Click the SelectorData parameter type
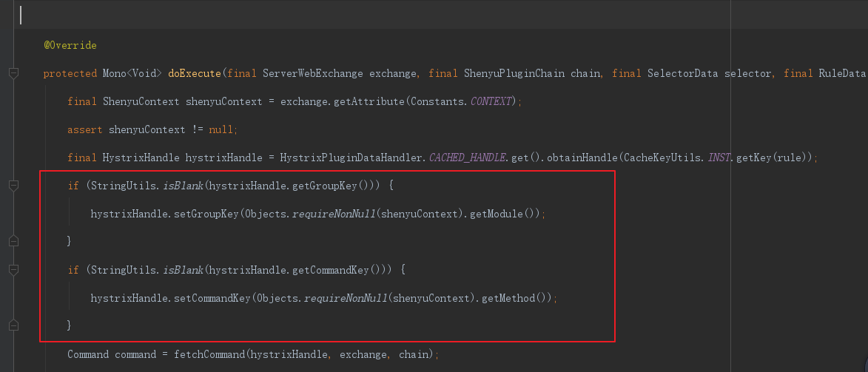This screenshot has height=372, width=868. pos(683,74)
